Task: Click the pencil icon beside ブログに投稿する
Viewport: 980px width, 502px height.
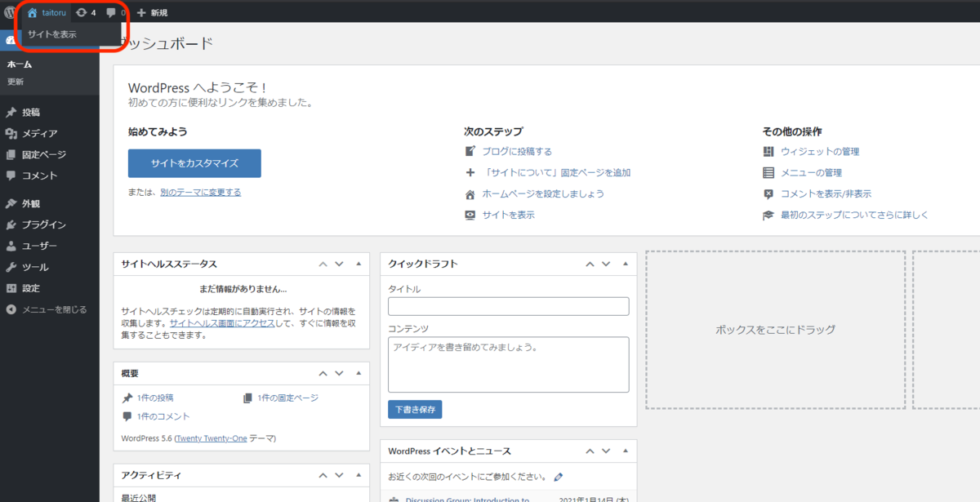Action: (470, 151)
